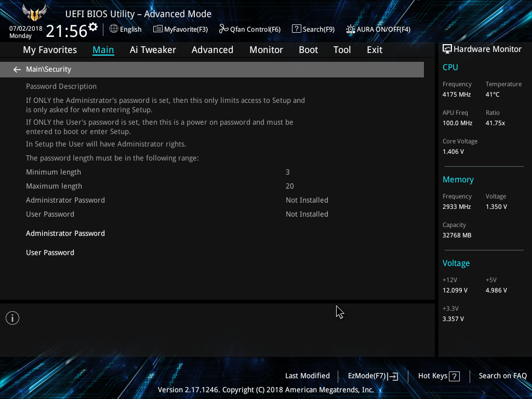The width and height of the screenshot is (532, 399).
Task: Set the Administrator Password option
Action: pos(65,233)
